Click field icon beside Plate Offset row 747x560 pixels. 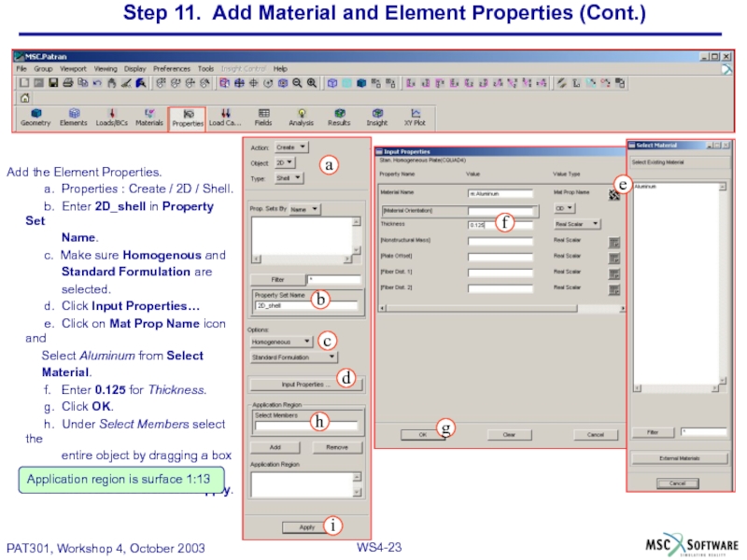(x=614, y=259)
